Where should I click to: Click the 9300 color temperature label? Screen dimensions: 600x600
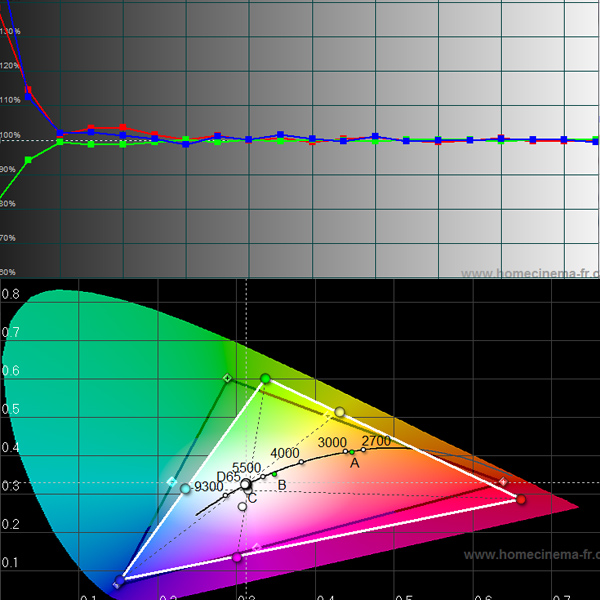209,486
